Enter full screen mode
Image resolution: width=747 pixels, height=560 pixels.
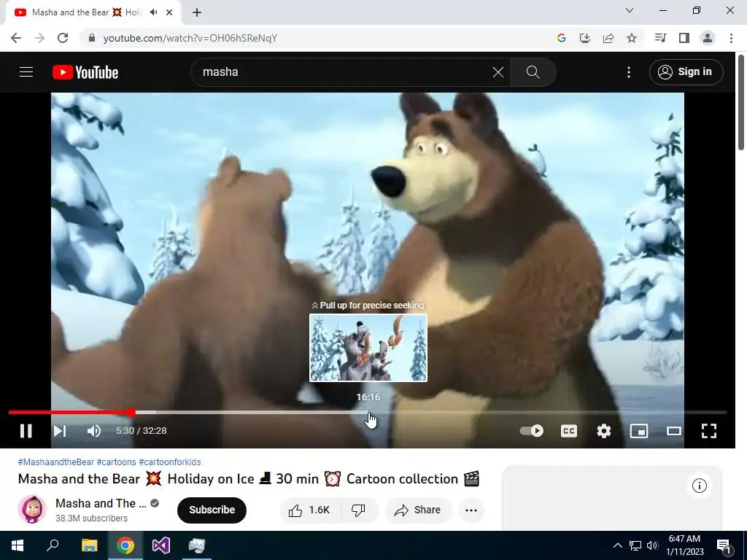pyautogui.click(x=709, y=431)
